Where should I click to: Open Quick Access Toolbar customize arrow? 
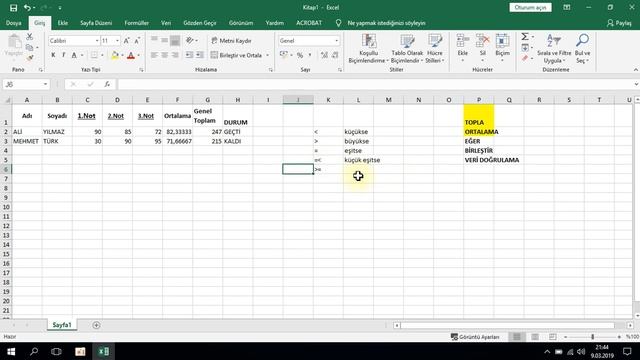(x=60, y=8)
